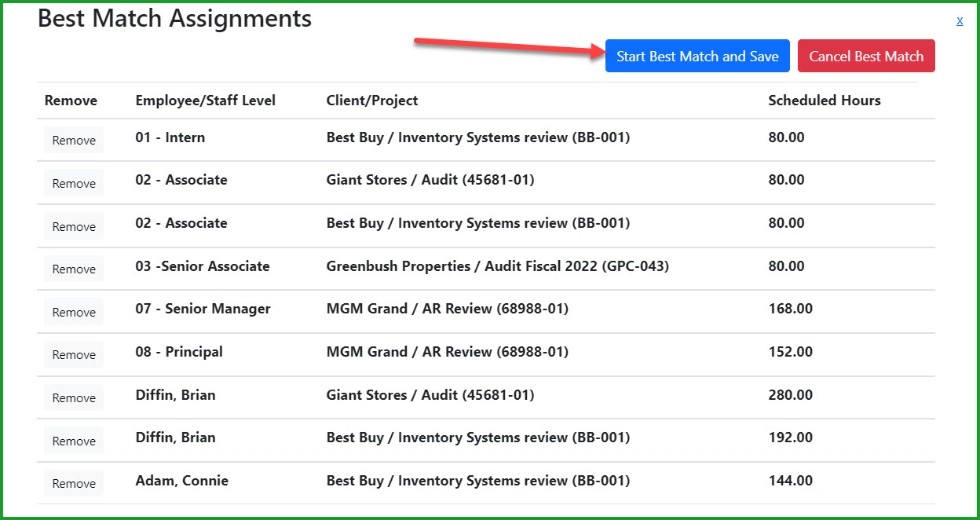The height and width of the screenshot is (520, 980).
Task: Click Giant Stores project in 02 - Associate row
Action: (x=430, y=180)
